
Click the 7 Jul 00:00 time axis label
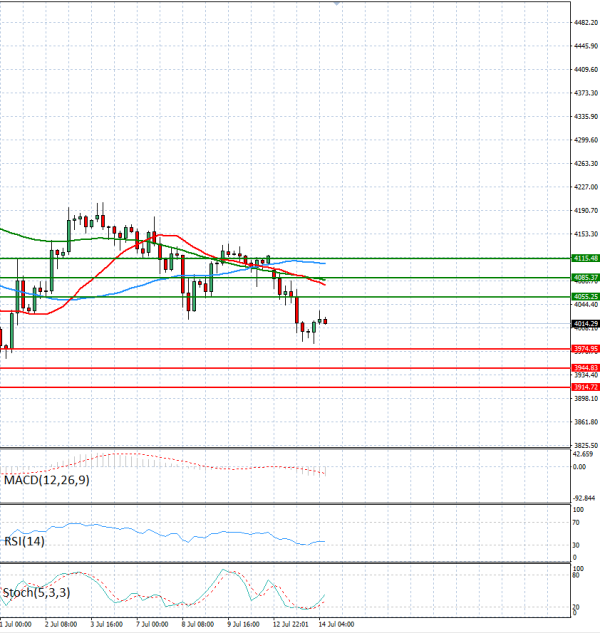[x=152, y=624]
